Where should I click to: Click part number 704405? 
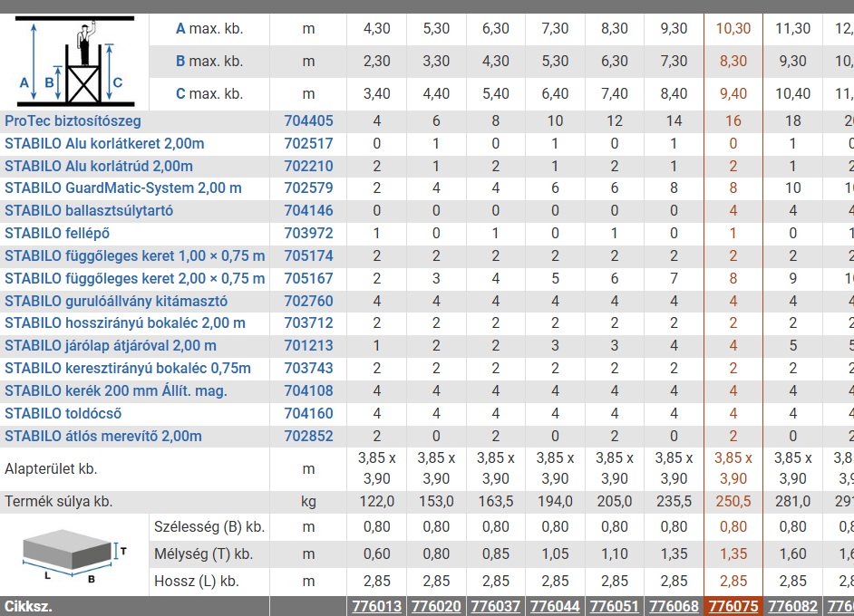tap(308, 120)
